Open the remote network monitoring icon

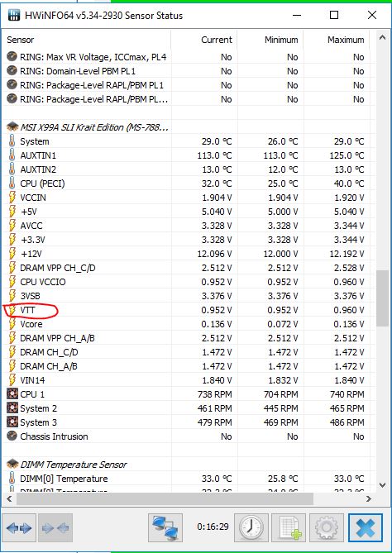pyautogui.click(x=165, y=527)
